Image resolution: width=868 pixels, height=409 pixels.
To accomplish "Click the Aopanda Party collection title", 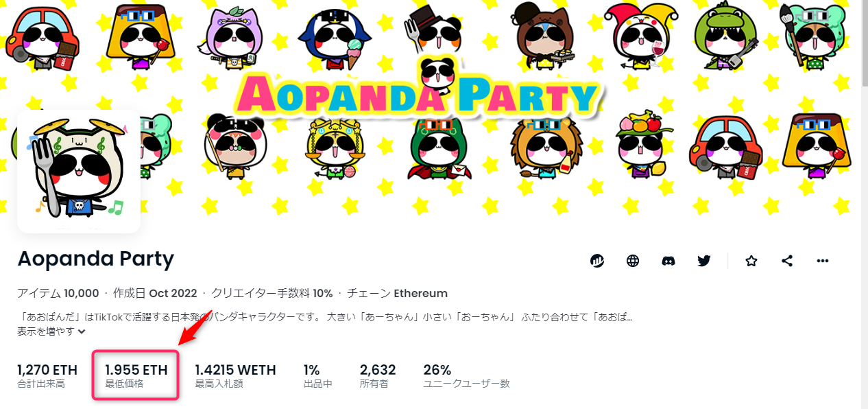I will click(95, 259).
